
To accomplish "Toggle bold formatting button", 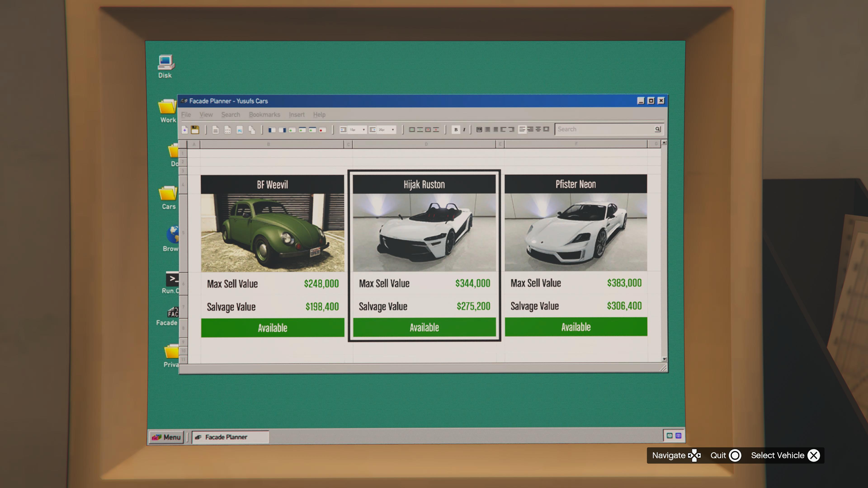I will click(455, 129).
